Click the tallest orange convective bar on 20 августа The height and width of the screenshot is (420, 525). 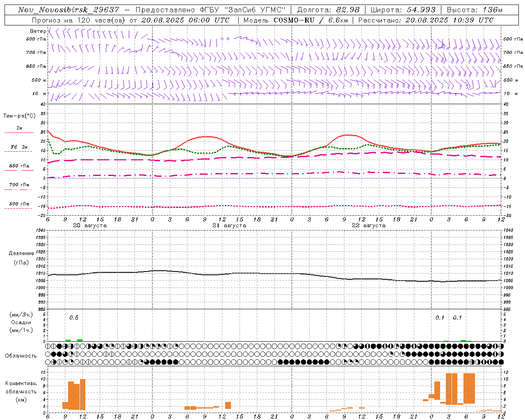[83, 395]
